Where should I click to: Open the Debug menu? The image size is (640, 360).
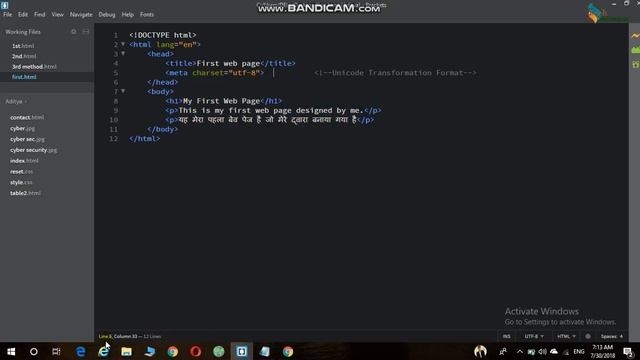(x=107, y=14)
